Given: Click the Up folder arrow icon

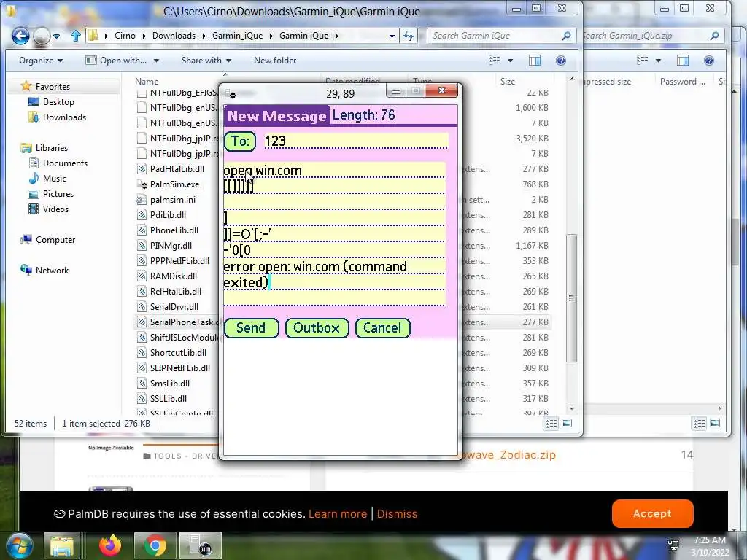Looking at the screenshot, I should coord(75,36).
